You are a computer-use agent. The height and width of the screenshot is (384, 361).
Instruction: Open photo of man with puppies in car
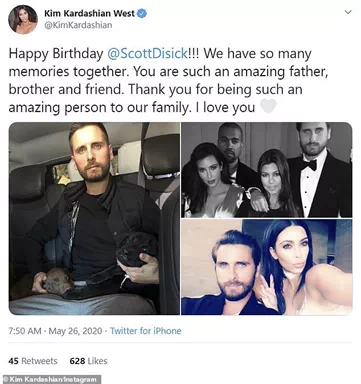(94, 218)
